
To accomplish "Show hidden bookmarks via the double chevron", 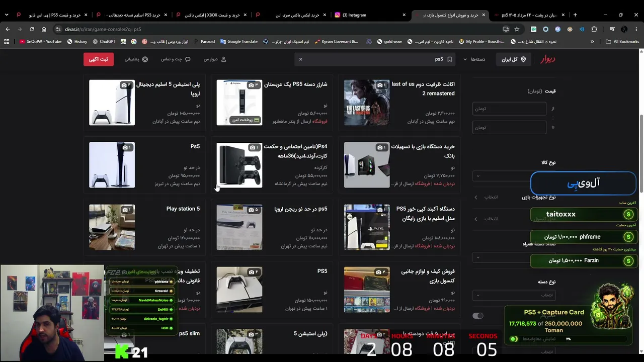I will (592, 42).
